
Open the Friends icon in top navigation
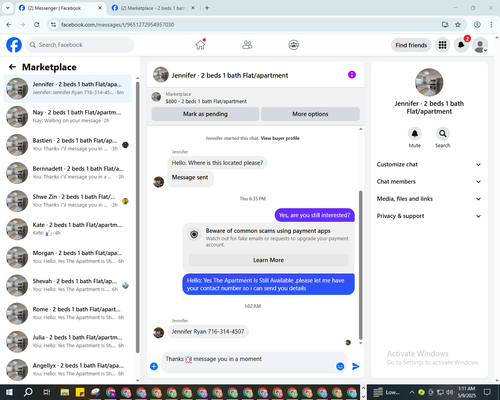click(247, 45)
